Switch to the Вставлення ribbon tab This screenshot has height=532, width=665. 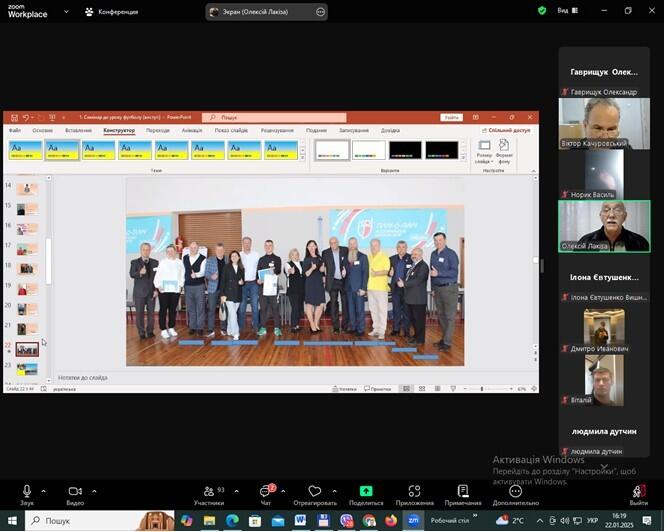coord(78,130)
